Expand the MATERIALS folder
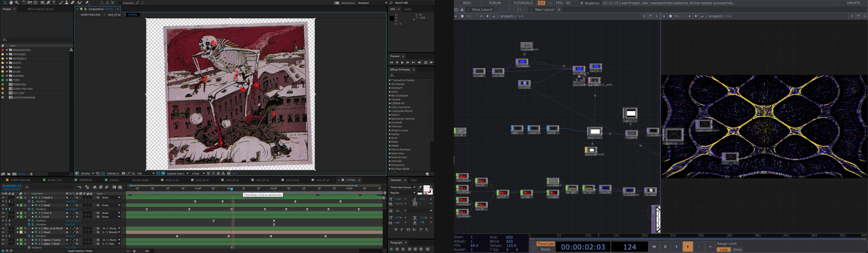The image size is (868, 253). (x=7, y=59)
